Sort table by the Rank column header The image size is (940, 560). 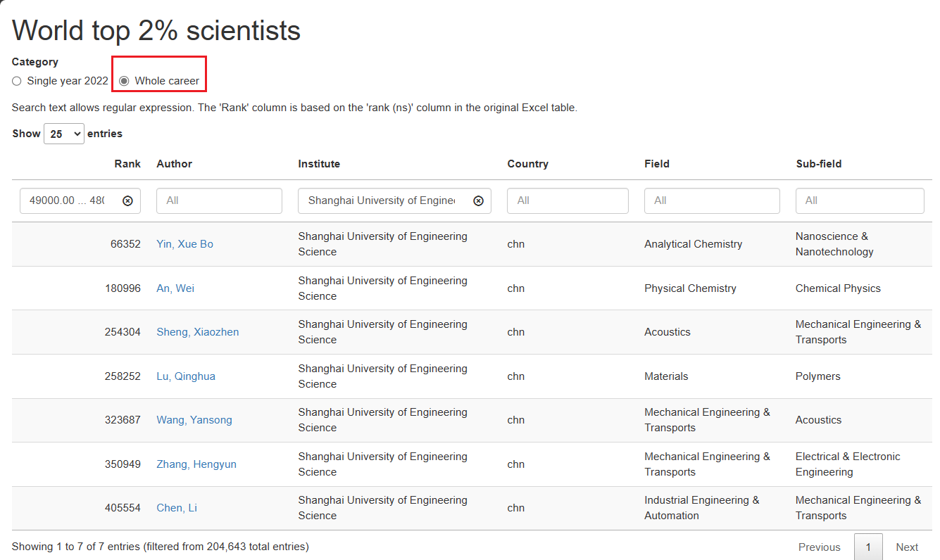127,164
